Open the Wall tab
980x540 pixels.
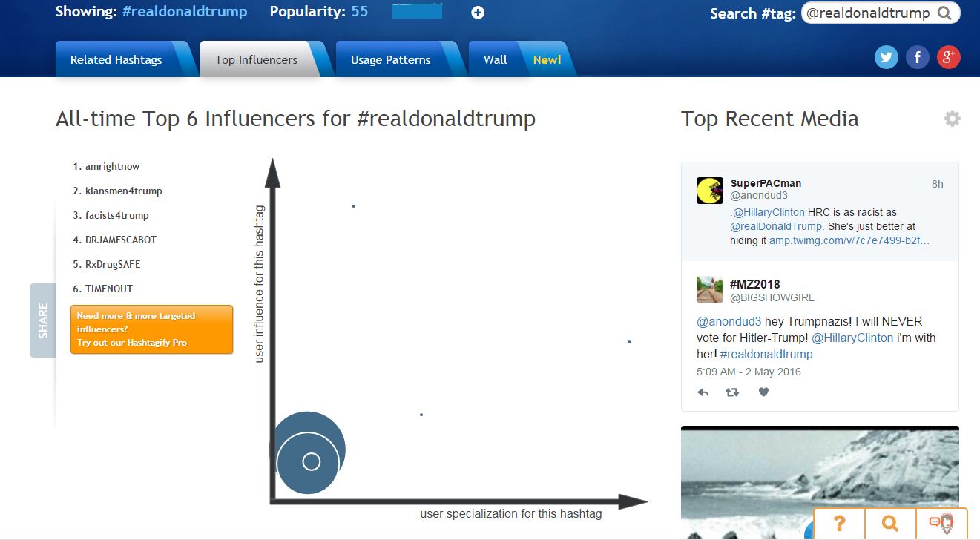click(x=495, y=60)
